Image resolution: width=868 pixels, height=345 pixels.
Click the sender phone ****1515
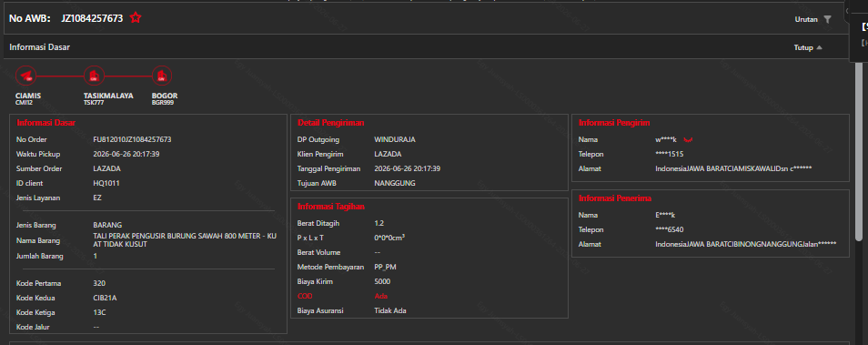coord(670,154)
